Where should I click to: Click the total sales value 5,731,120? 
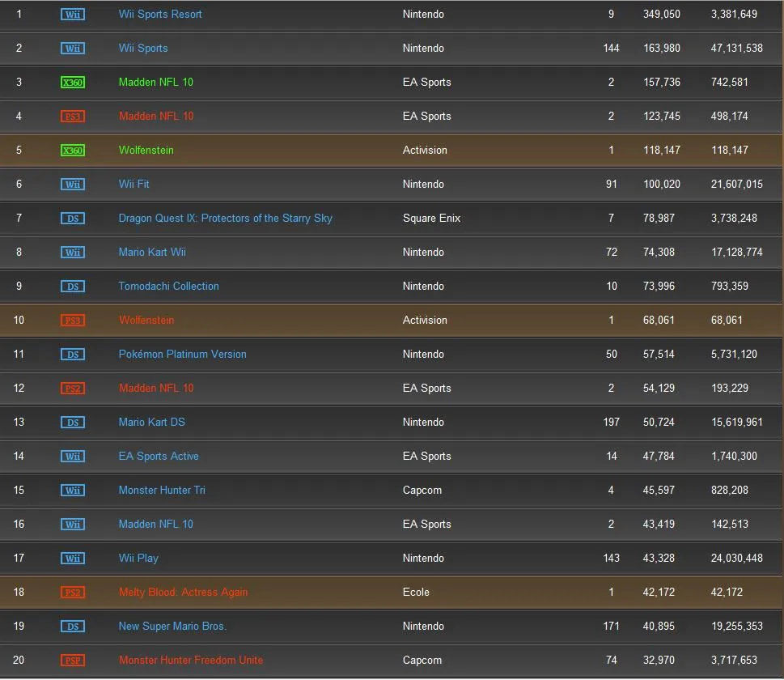pyautogui.click(x=734, y=355)
